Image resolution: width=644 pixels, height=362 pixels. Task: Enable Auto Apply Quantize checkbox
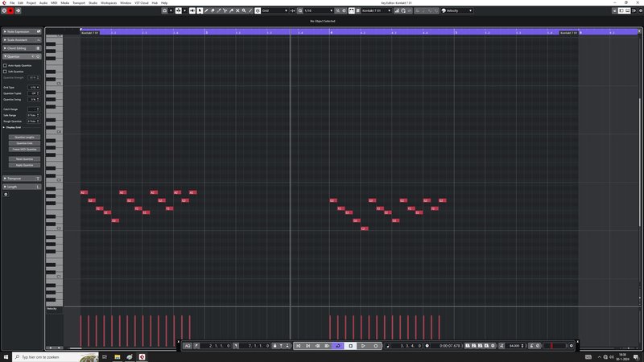point(5,65)
